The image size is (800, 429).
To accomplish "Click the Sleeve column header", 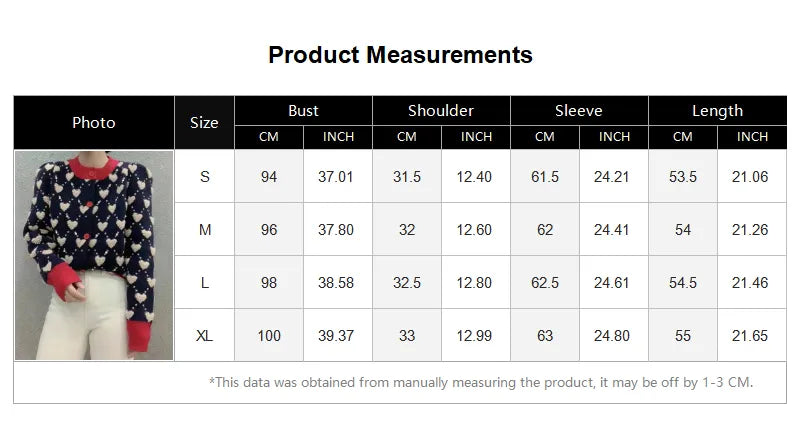I will (x=579, y=111).
